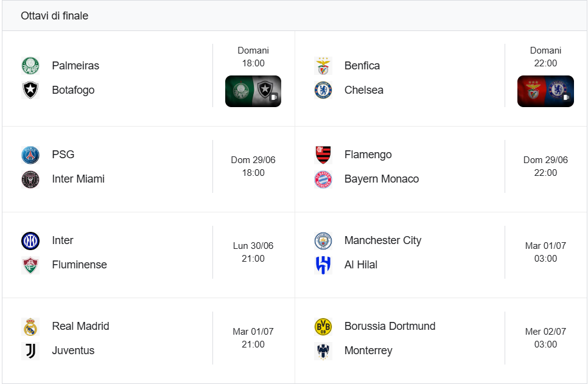
Task: Click the Inter Miami club logo
Action: pyautogui.click(x=30, y=180)
